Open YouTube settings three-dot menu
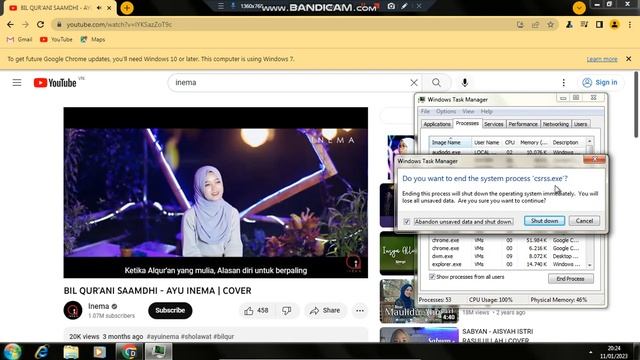The height and width of the screenshot is (360, 640). point(564,83)
